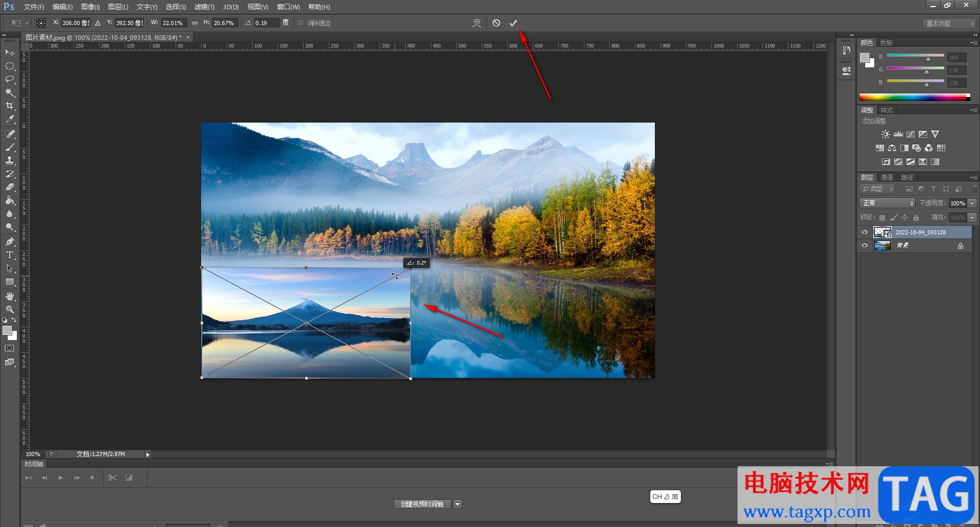Cancel the transform with the circle-slash icon
980x527 pixels.
[x=496, y=23]
